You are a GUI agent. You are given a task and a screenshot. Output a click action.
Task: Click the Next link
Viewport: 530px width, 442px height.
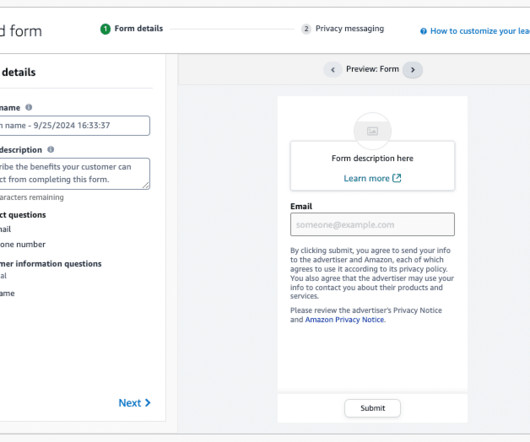(x=134, y=403)
